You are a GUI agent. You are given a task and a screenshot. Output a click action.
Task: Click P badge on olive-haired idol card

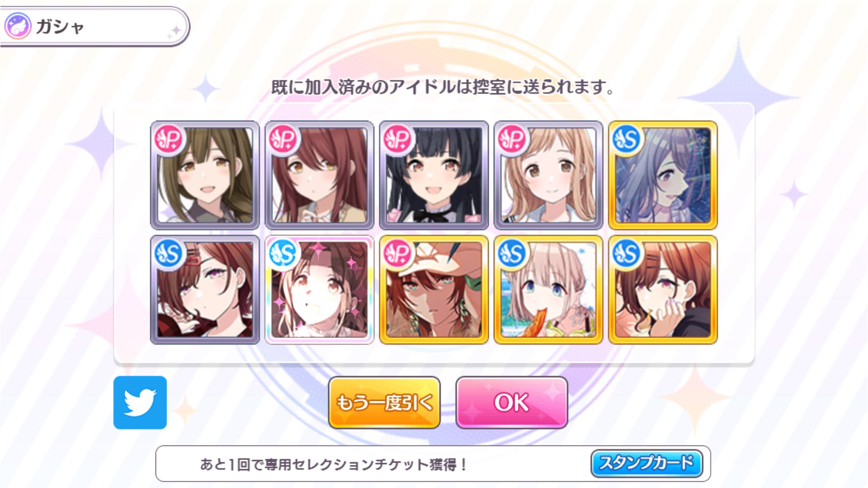[x=169, y=140]
